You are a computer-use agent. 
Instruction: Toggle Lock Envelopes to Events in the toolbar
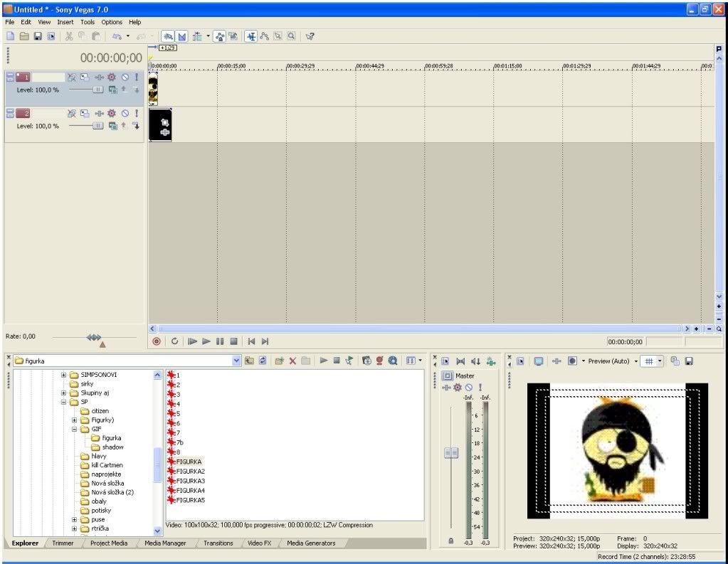[x=220, y=36]
